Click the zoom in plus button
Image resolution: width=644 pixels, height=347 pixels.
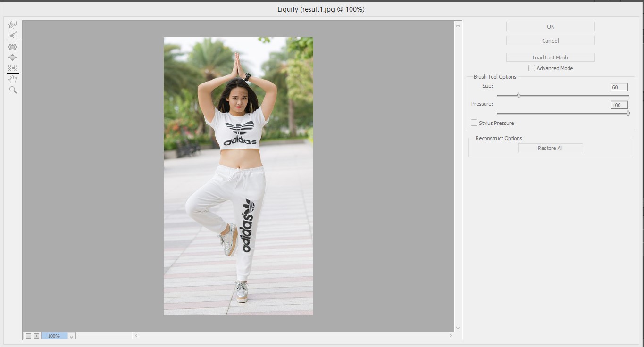36,336
